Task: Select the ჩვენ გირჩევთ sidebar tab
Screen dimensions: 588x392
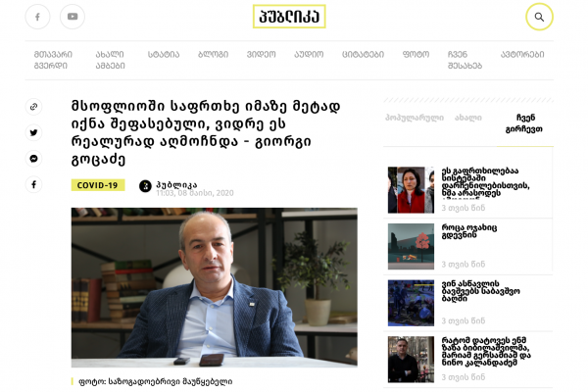Action: coord(524,123)
